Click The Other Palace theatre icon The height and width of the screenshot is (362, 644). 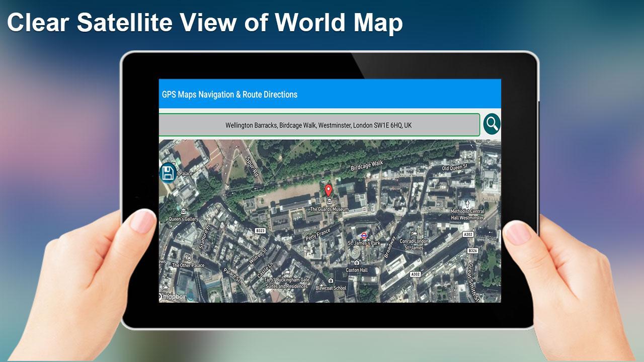(x=188, y=257)
